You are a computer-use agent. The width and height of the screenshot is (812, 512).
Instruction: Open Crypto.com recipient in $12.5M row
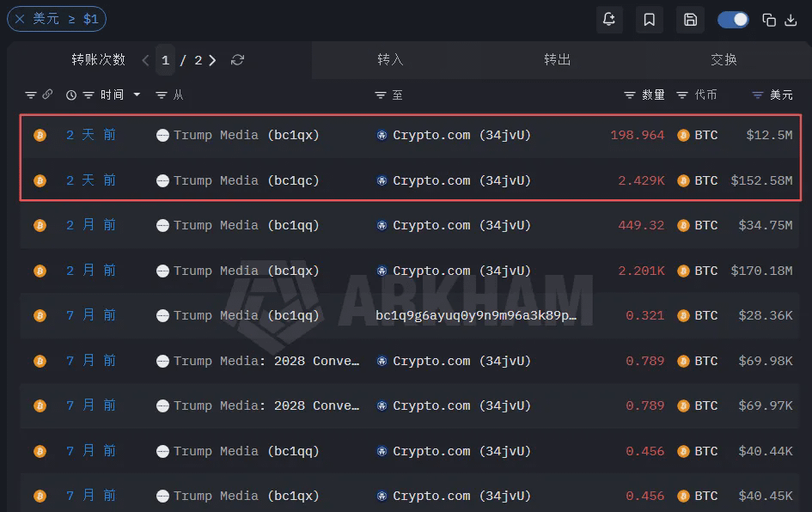tap(454, 136)
